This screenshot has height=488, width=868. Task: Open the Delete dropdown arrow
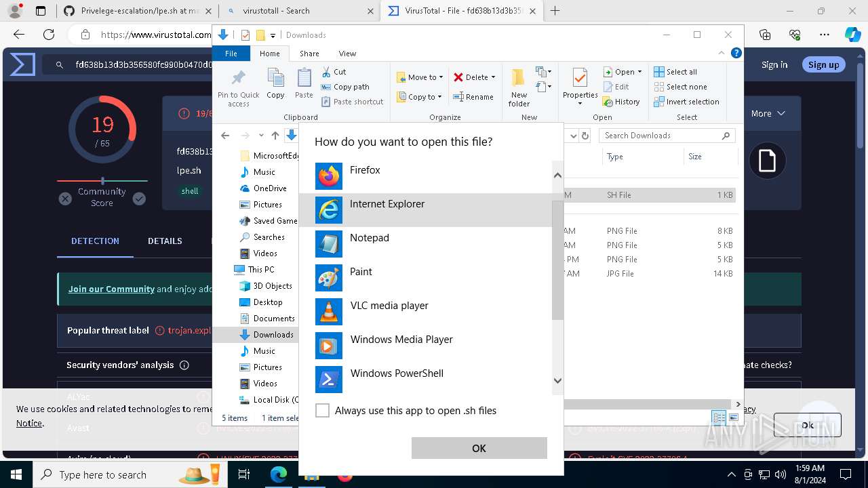click(x=493, y=77)
